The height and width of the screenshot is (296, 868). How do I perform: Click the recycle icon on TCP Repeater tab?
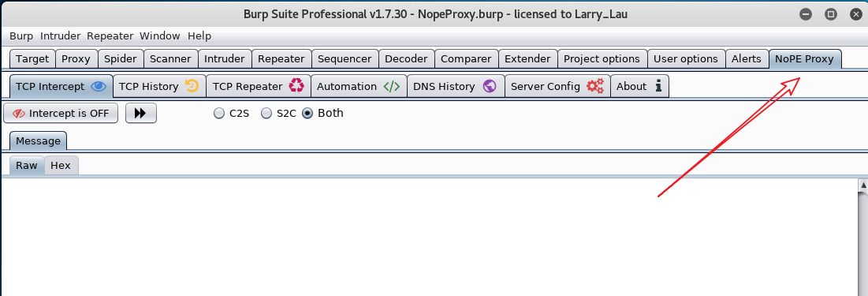coord(296,86)
